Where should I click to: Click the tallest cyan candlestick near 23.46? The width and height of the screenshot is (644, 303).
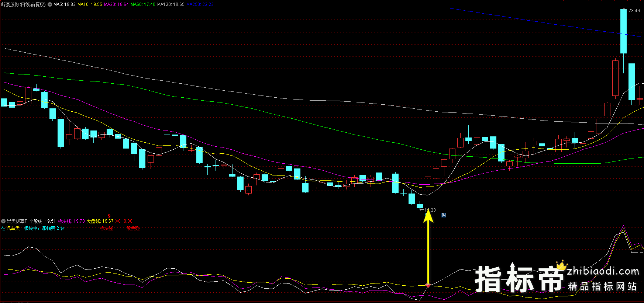(x=623, y=31)
